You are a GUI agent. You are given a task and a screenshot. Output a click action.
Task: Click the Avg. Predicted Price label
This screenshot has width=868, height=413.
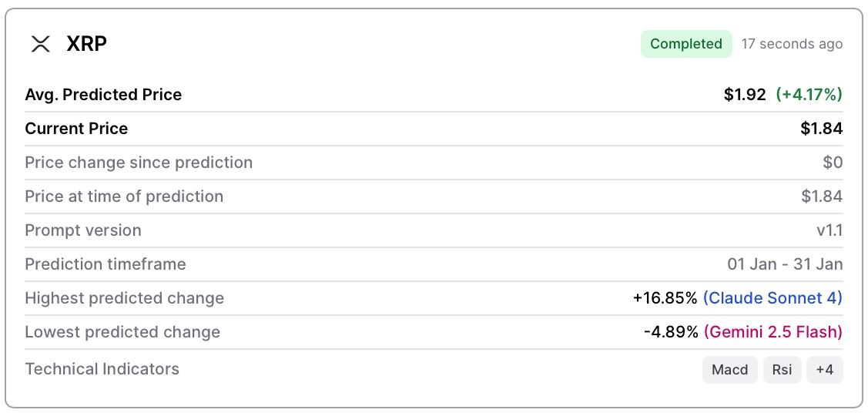[x=103, y=95]
